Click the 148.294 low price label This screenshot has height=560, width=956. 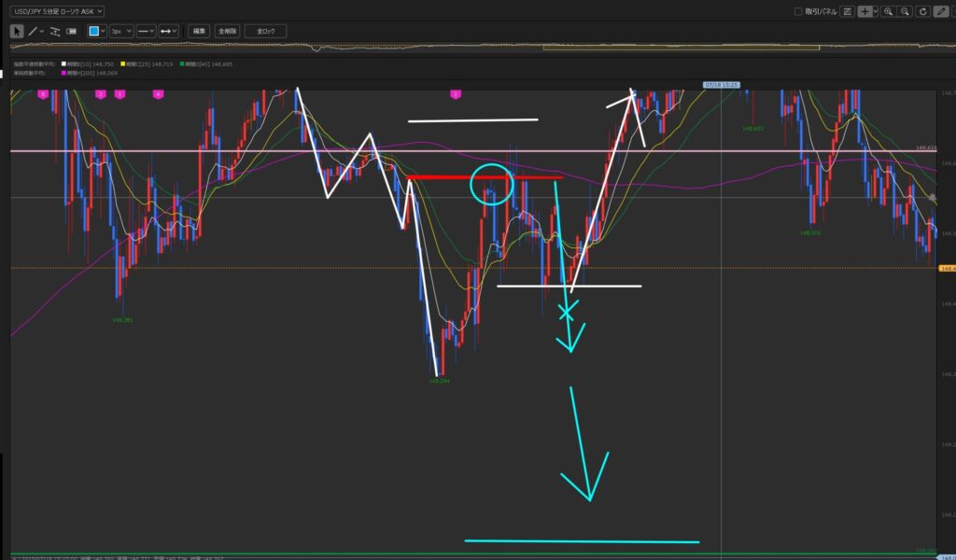(x=439, y=381)
